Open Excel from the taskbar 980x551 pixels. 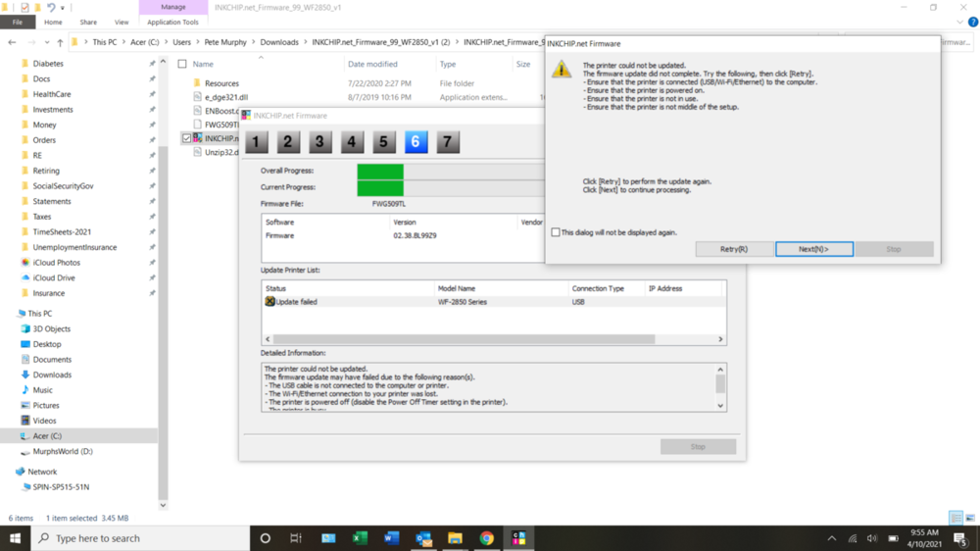click(x=360, y=538)
